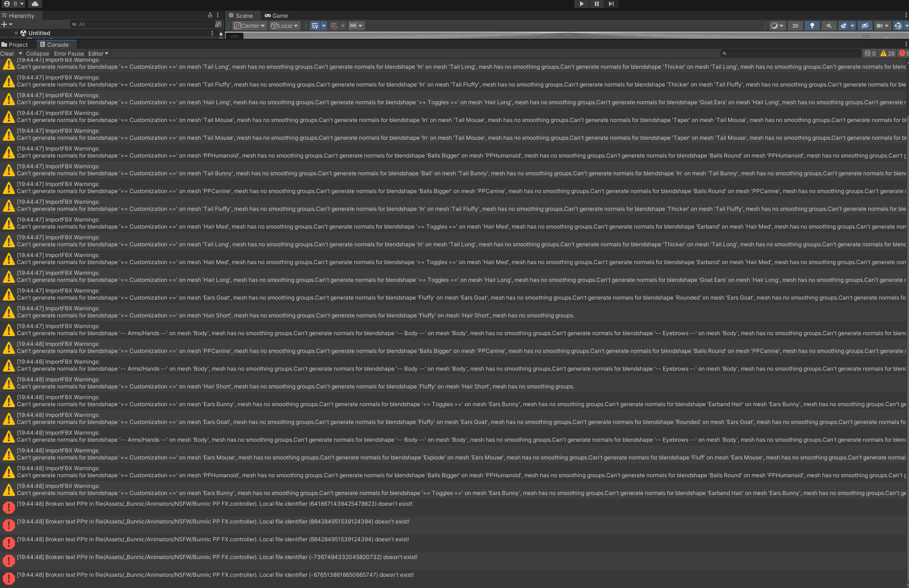Open the Editor dropdown in Console
909x588 pixels.
(98, 53)
